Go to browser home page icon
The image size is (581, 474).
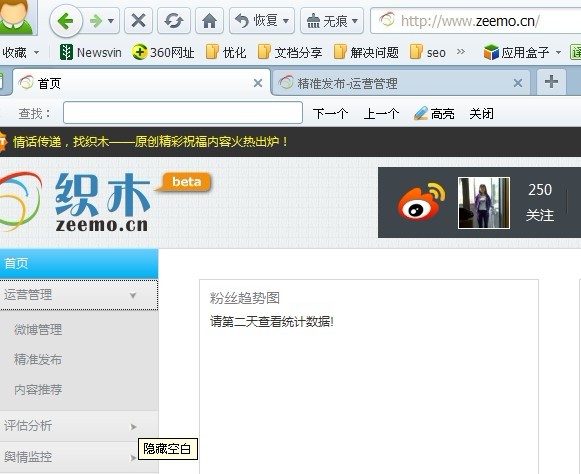209,21
